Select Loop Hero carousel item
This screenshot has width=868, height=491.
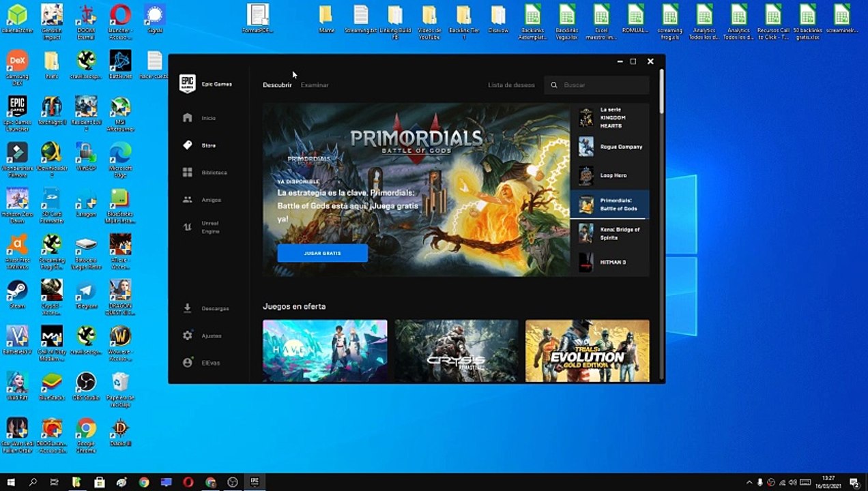click(610, 175)
